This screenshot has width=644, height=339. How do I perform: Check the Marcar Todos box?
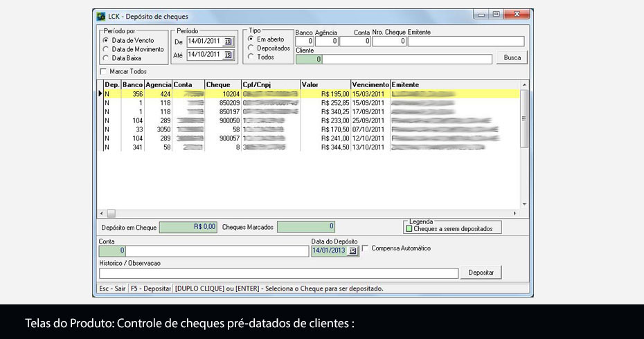pyautogui.click(x=103, y=71)
